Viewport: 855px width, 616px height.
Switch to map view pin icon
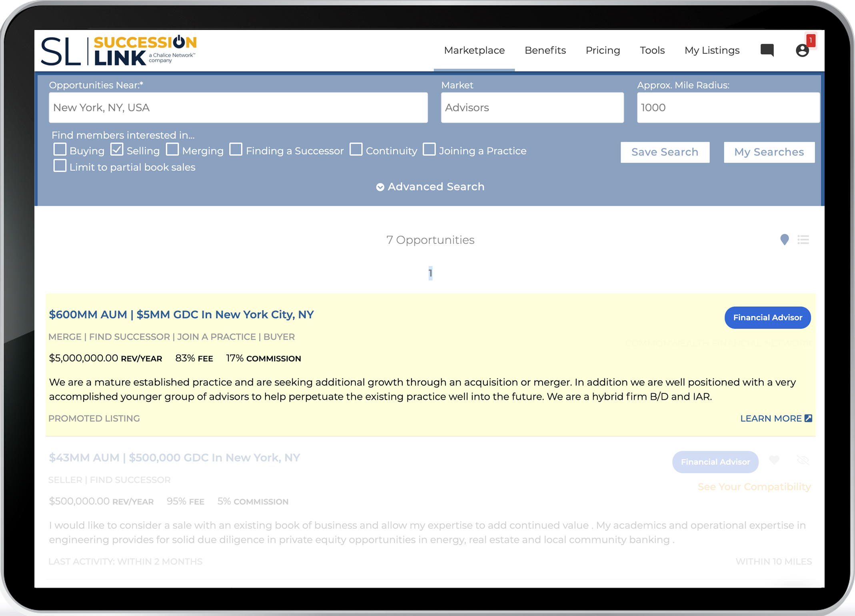click(x=784, y=239)
